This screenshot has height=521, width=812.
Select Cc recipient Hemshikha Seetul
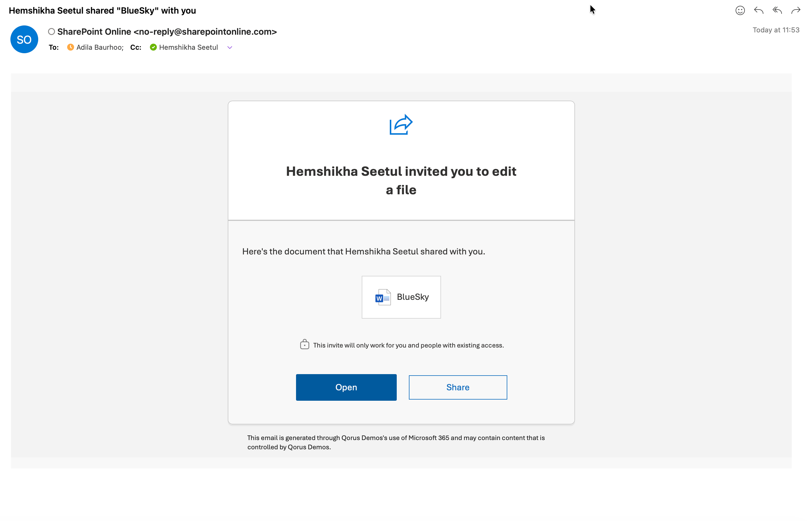click(x=188, y=47)
